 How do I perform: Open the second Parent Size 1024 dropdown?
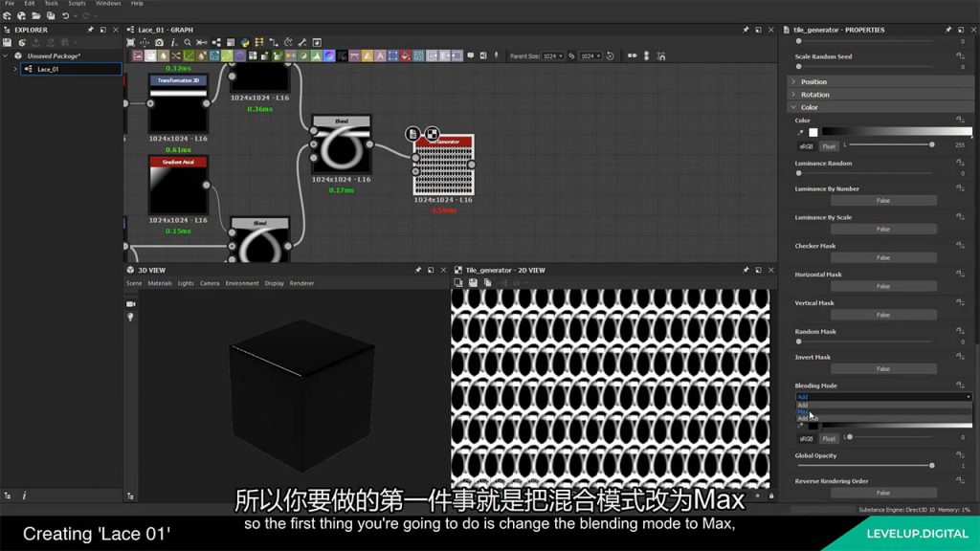(x=591, y=56)
